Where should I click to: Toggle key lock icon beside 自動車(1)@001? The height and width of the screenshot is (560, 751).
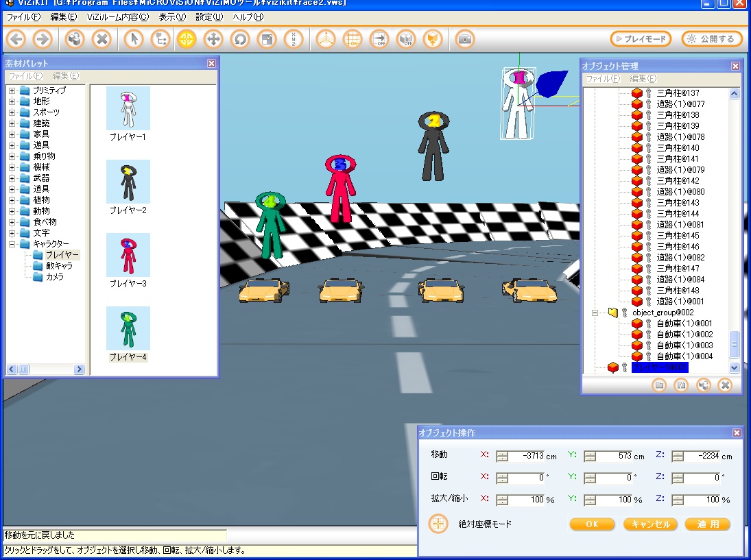coord(648,324)
